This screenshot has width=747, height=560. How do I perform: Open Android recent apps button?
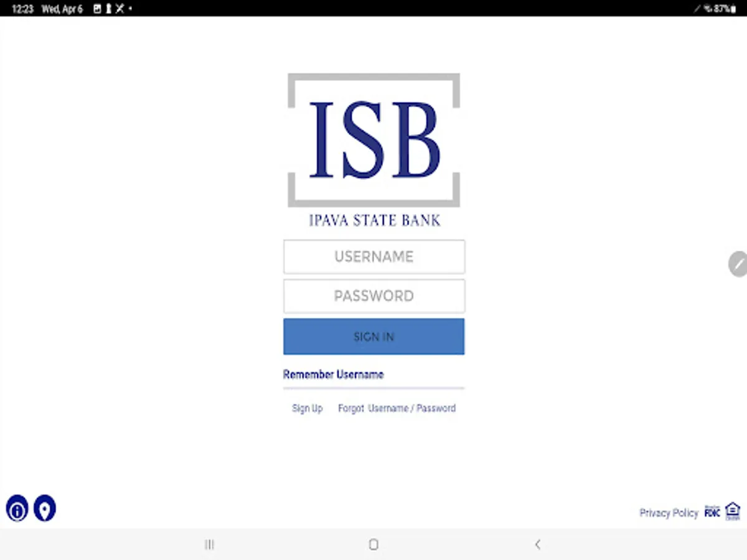[210, 544]
